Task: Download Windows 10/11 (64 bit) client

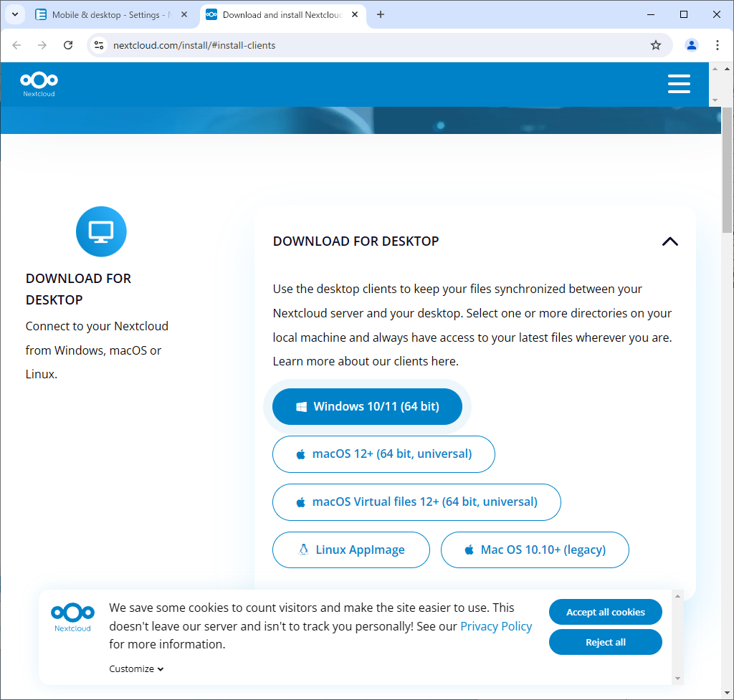Action: pyautogui.click(x=368, y=406)
